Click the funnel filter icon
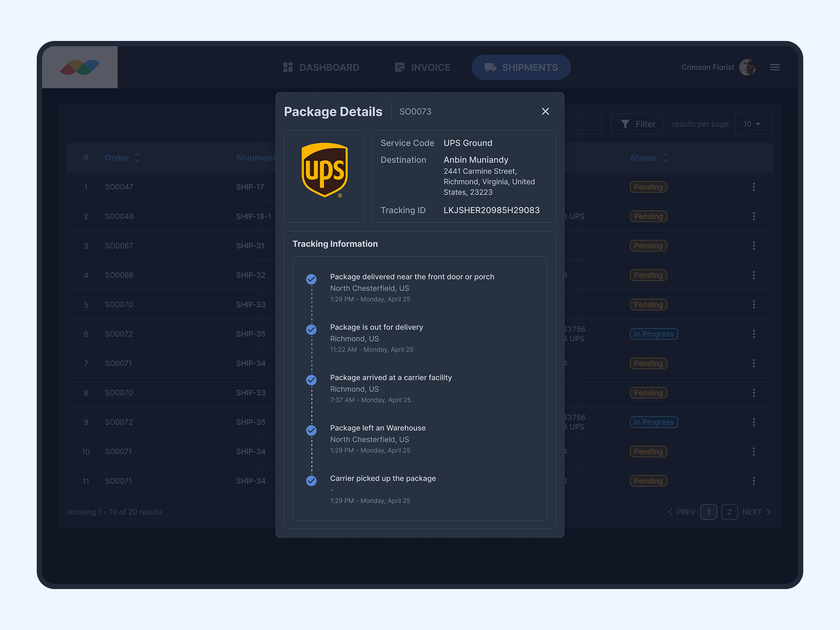 pyautogui.click(x=625, y=124)
